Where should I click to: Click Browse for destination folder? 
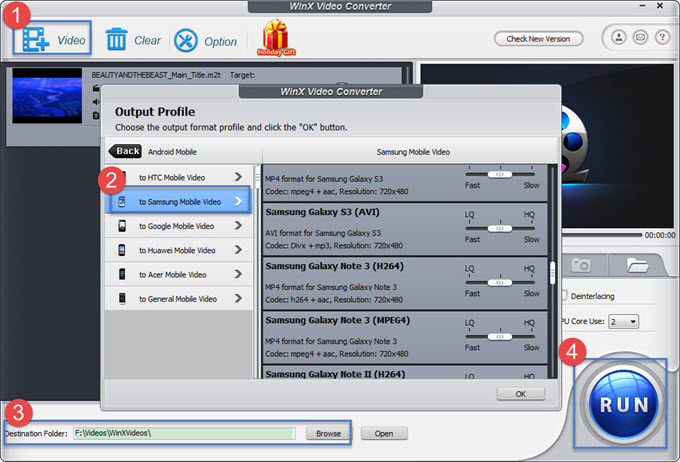(x=328, y=433)
